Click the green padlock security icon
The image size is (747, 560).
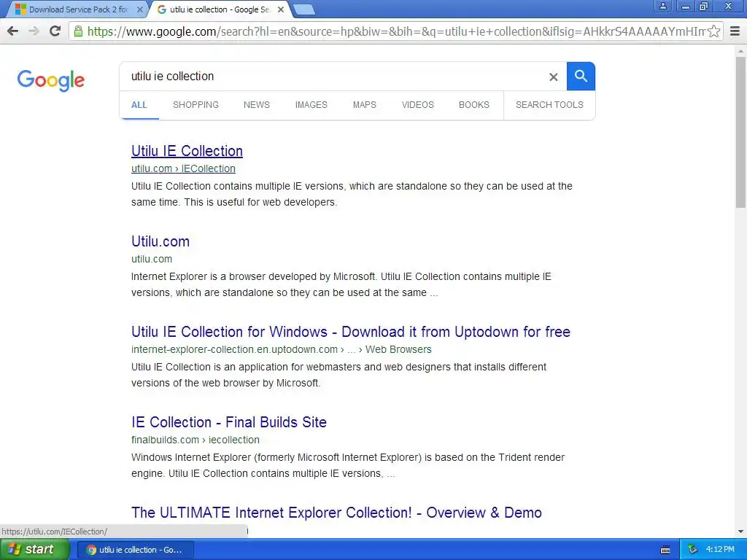pyautogui.click(x=78, y=31)
